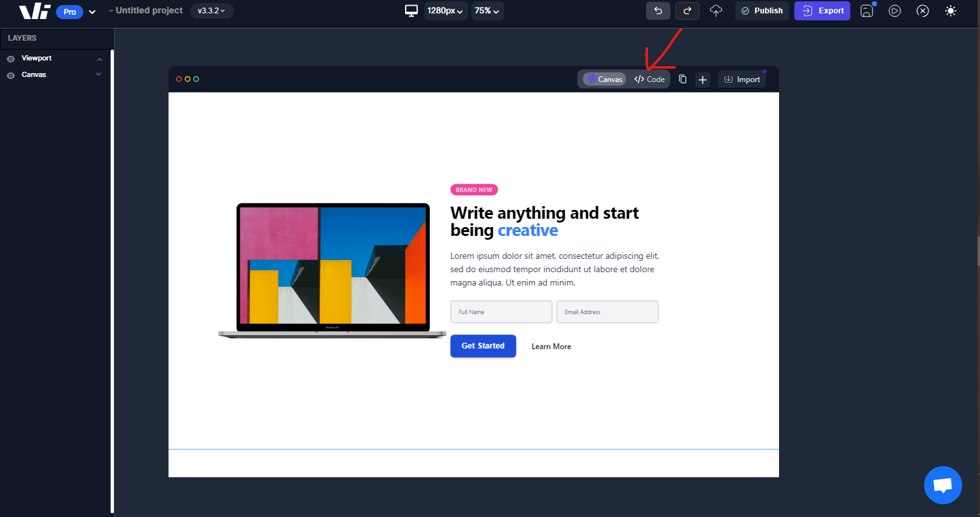Click the right edge scrollbar handle
Screen dimensions: 980x517
tap(978, 251)
